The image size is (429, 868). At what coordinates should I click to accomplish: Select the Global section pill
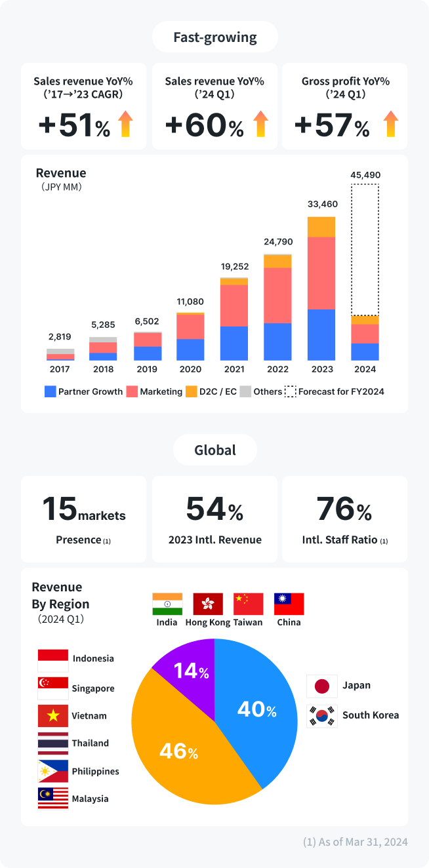214,450
